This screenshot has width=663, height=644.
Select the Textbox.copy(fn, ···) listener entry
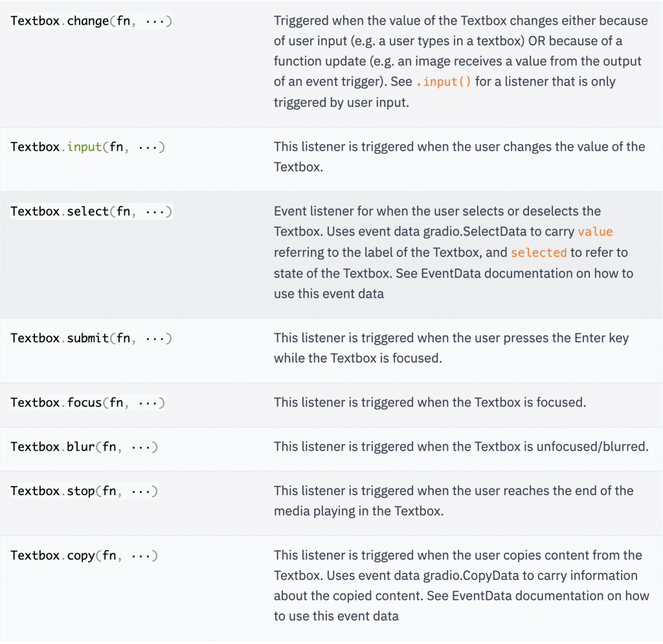tap(84, 555)
